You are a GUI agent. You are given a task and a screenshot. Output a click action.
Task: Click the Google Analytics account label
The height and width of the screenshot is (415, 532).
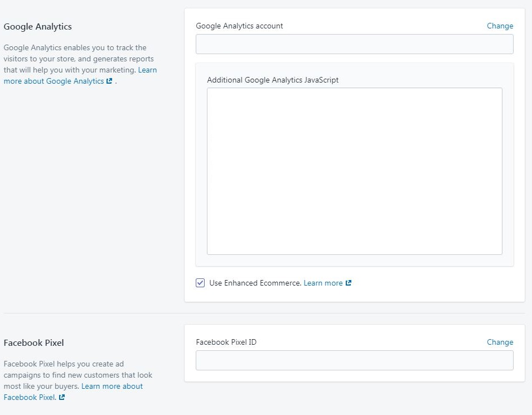(x=239, y=26)
